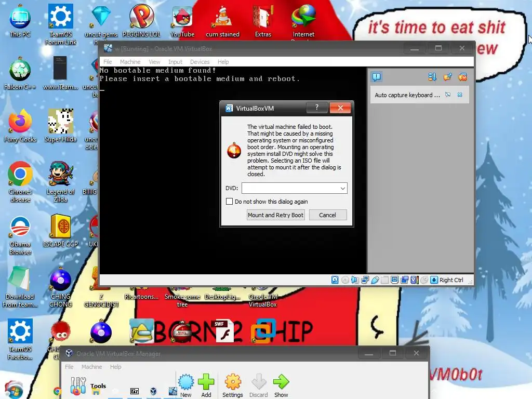Image resolution: width=532 pixels, height=399 pixels.
Task: Click the recording status bar icon
Action: point(404,280)
